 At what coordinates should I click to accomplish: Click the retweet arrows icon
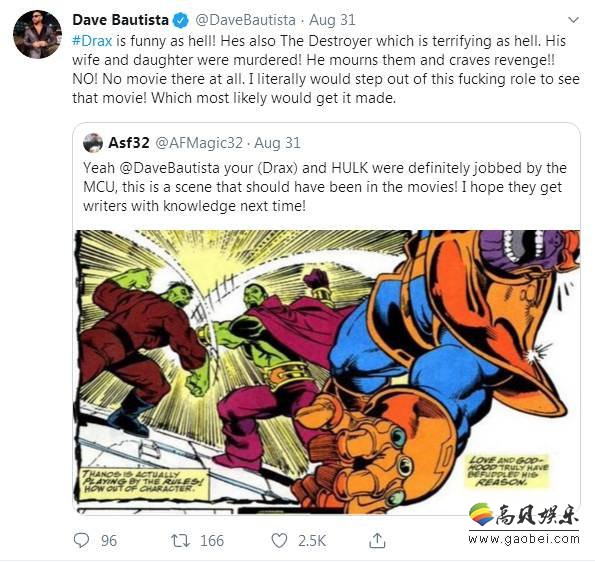pyautogui.click(x=181, y=540)
